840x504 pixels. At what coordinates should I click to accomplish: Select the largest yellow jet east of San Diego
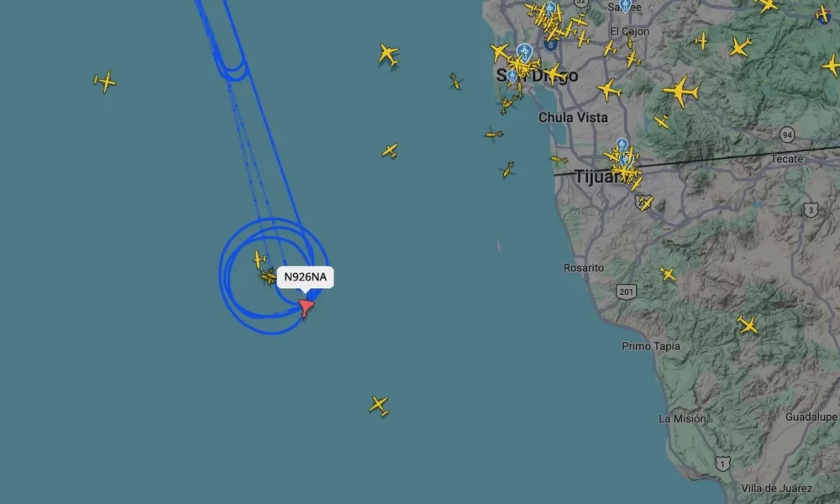(681, 91)
